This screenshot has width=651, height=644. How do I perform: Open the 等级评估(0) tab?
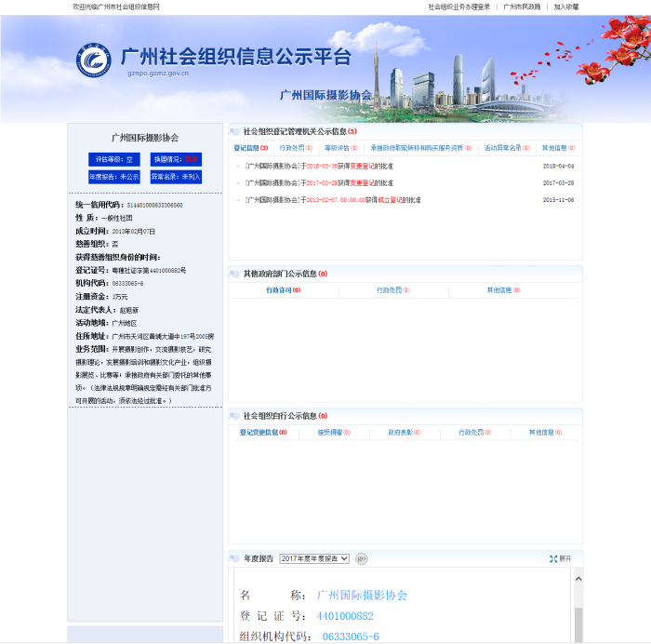pyautogui.click(x=341, y=148)
